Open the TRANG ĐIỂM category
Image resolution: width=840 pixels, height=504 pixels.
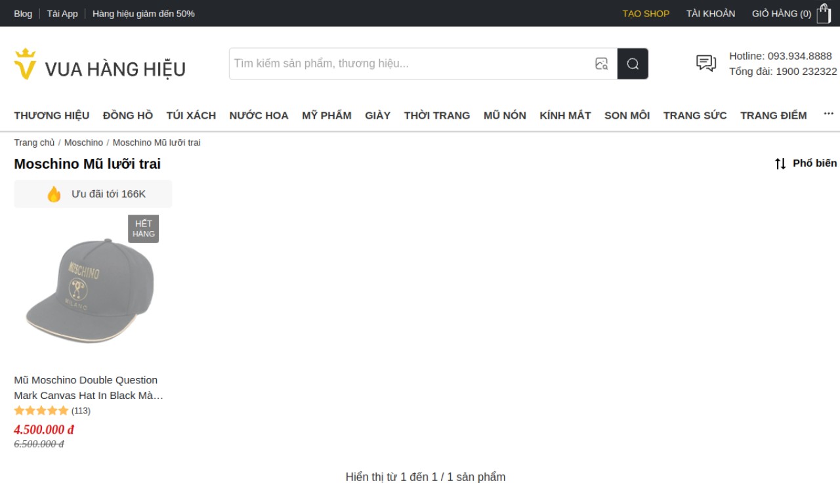774,115
